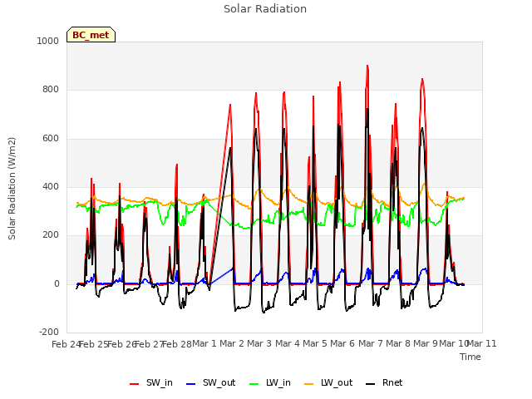Click the 600 y-axis tick label

pyautogui.click(x=51, y=139)
